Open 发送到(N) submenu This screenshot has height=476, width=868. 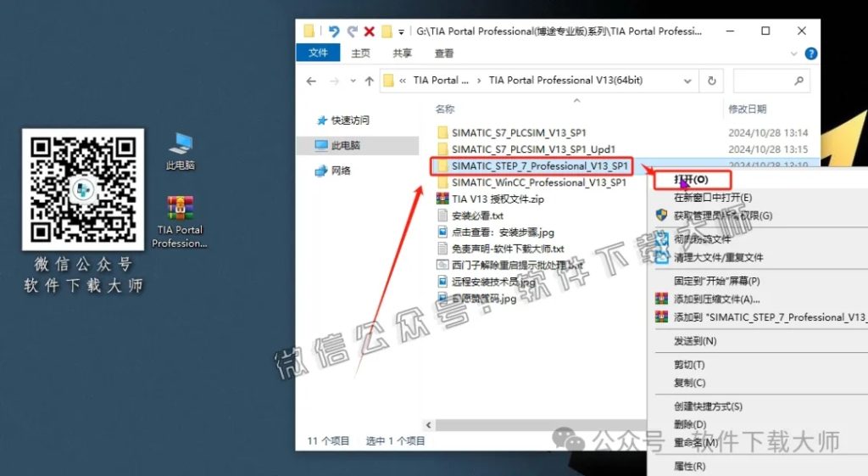(x=695, y=341)
